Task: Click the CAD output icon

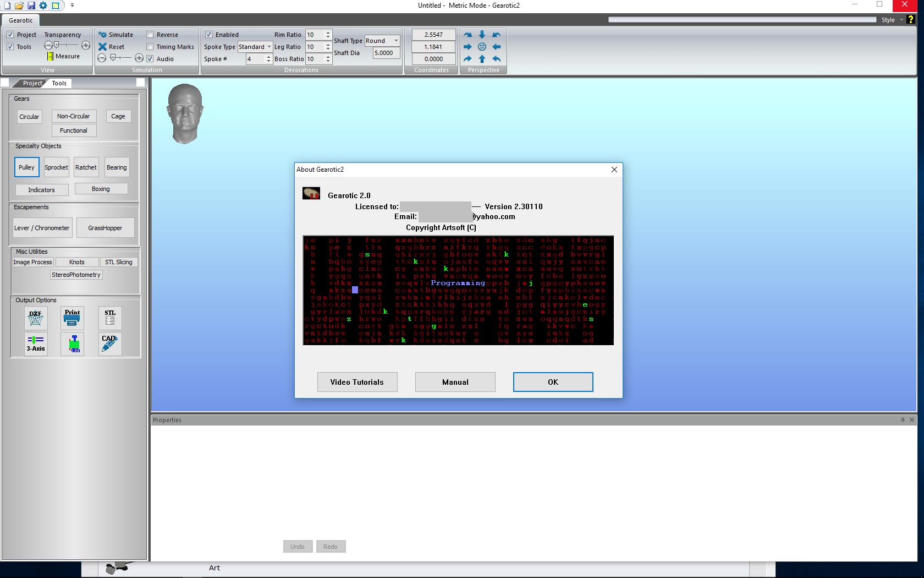Action: click(x=110, y=343)
